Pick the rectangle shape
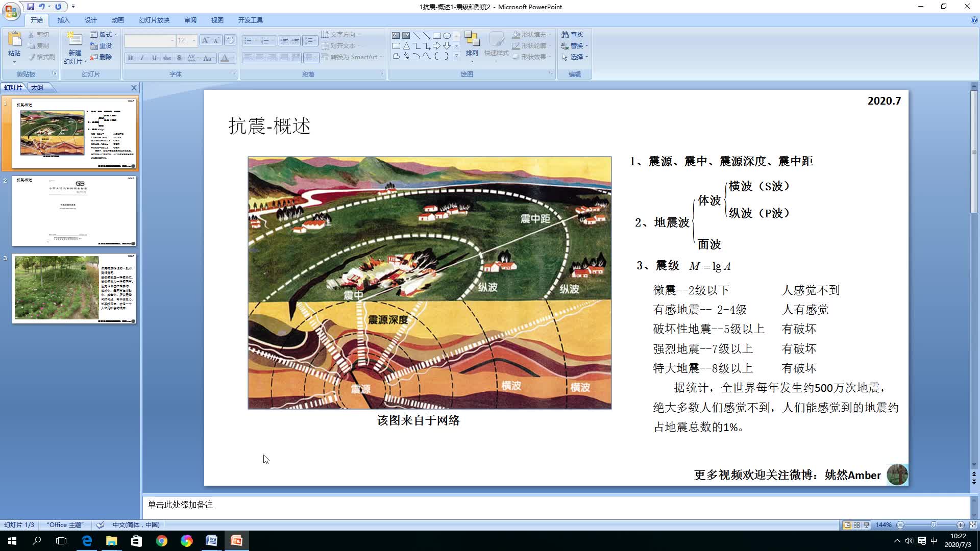The height and width of the screenshot is (551, 980). (437, 36)
